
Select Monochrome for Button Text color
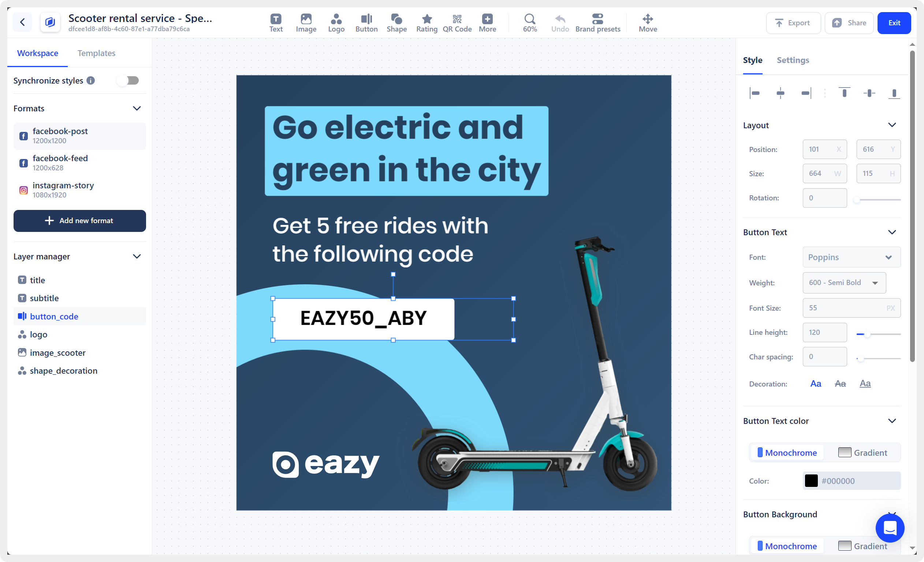point(787,452)
